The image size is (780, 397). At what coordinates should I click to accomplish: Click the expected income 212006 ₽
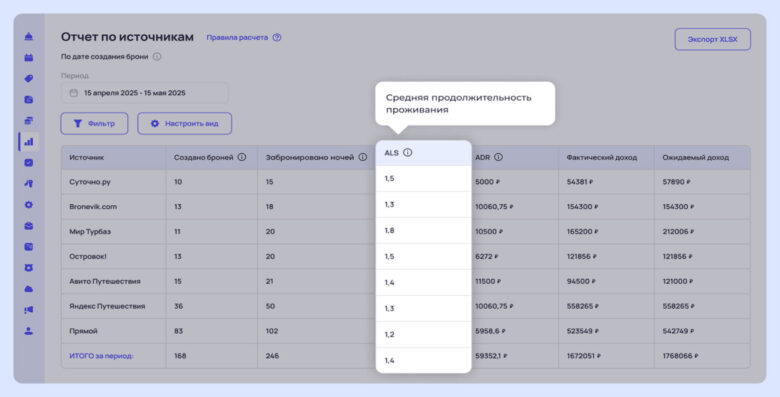(x=678, y=232)
